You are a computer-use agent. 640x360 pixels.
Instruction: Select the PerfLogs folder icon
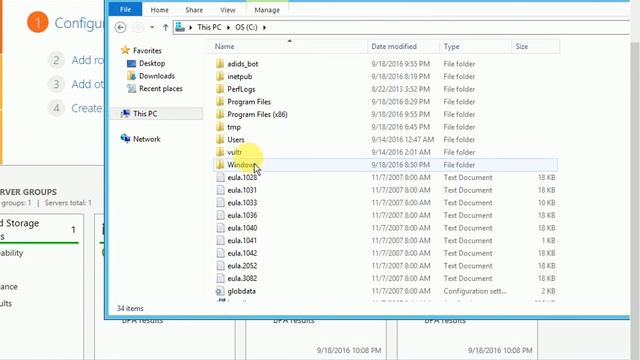[220, 89]
